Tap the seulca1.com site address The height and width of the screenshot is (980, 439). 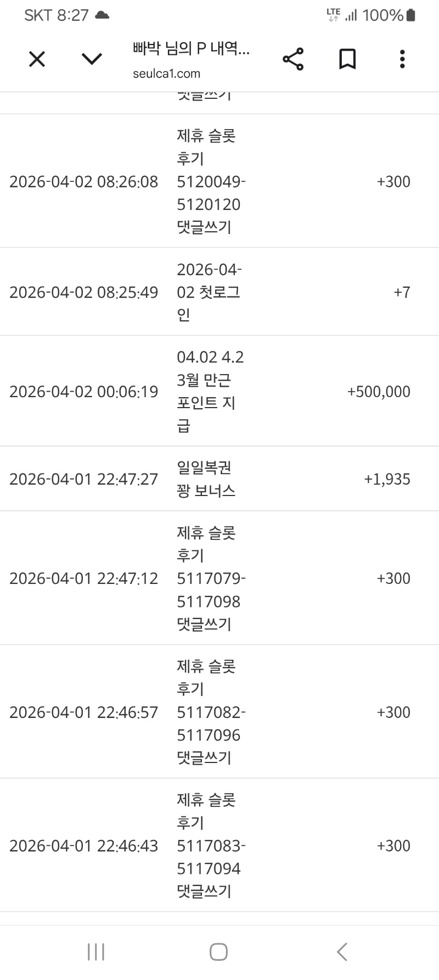[166, 74]
